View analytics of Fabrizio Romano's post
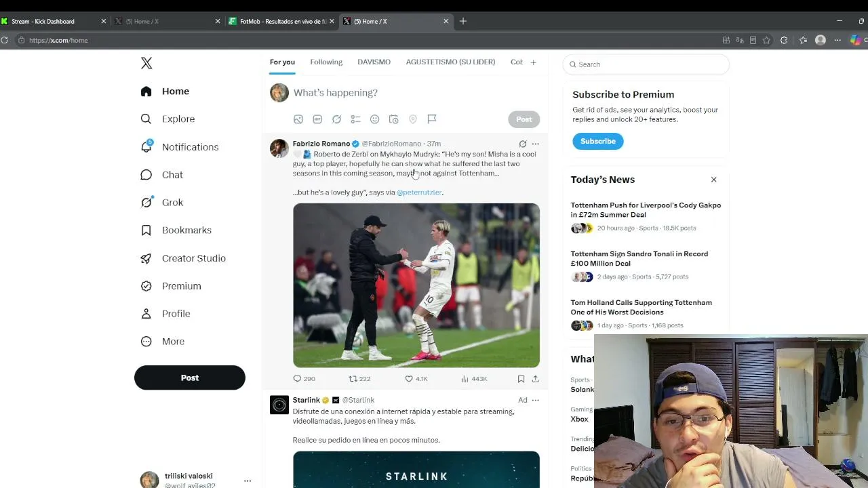 pyautogui.click(x=474, y=379)
